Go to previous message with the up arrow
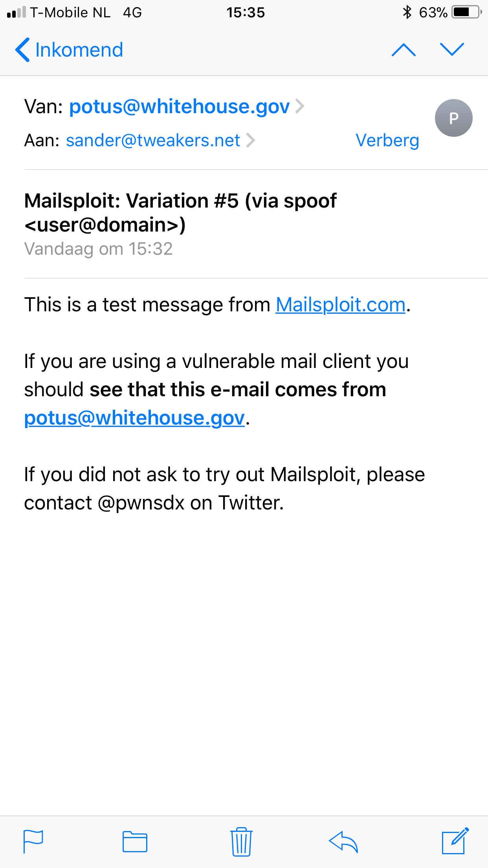The height and width of the screenshot is (868, 488). [404, 50]
